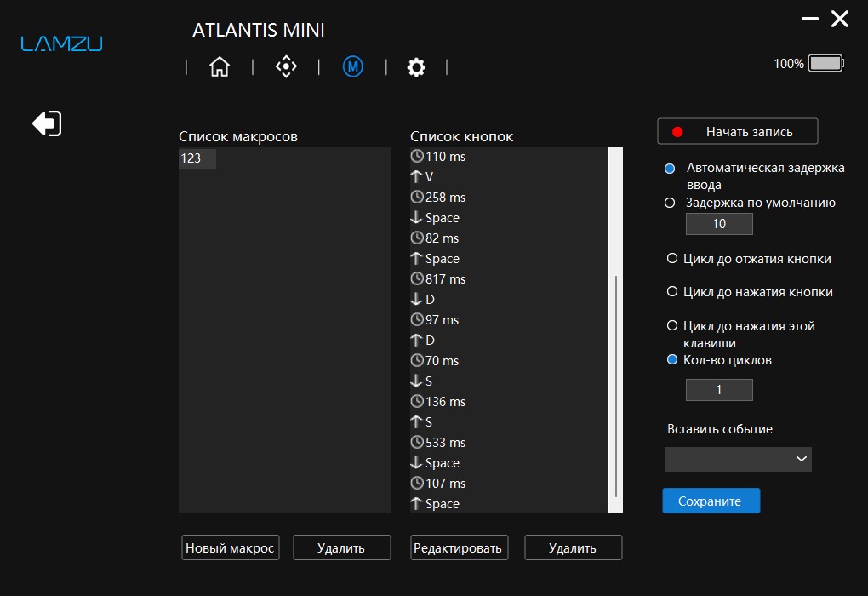Click 'Удалить' under the macro list

click(341, 547)
